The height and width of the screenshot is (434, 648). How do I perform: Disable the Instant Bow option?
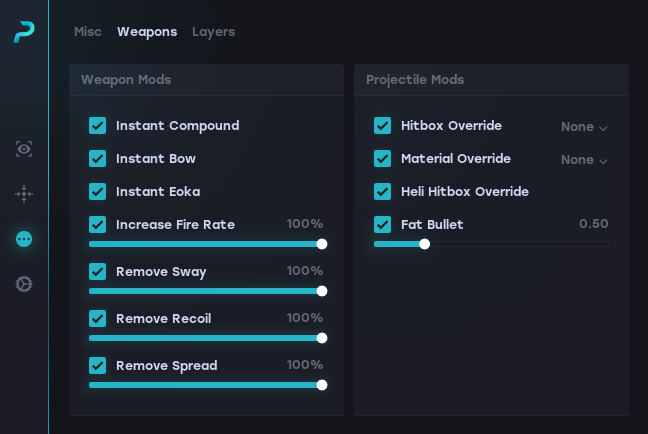(98, 159)
